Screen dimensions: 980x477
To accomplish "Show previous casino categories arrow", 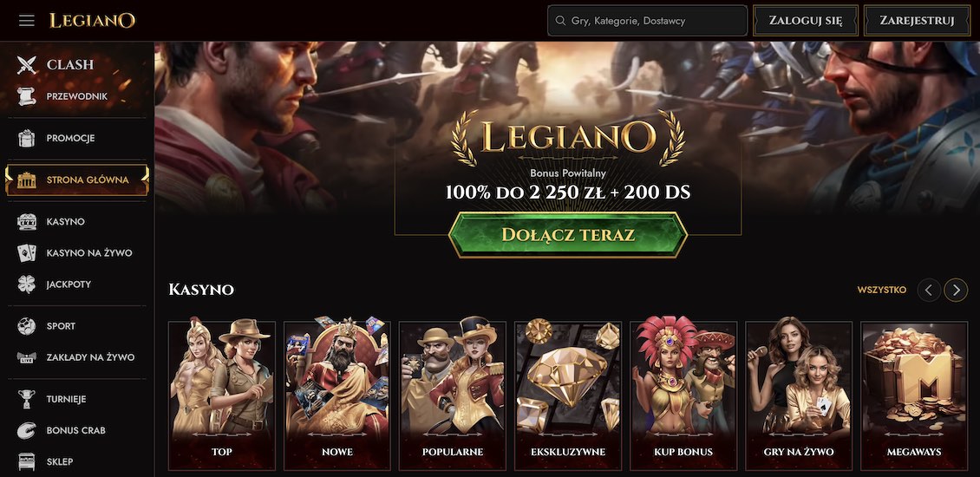I will click(929, 290).
